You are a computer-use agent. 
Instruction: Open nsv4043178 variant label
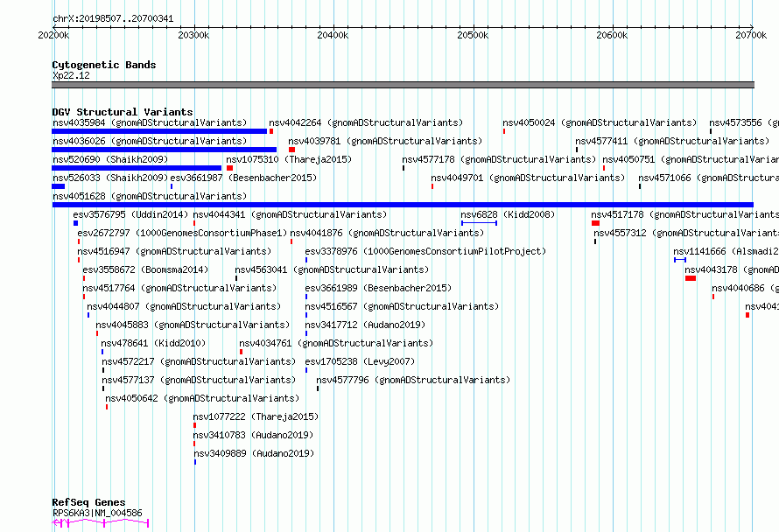click(732, 269)
